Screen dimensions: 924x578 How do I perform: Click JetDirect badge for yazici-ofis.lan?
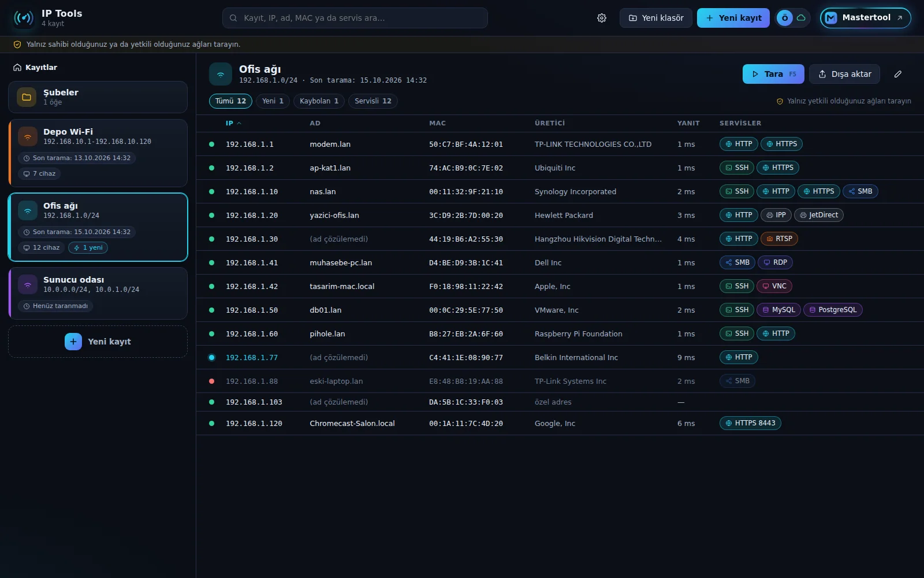coord(819,215)
